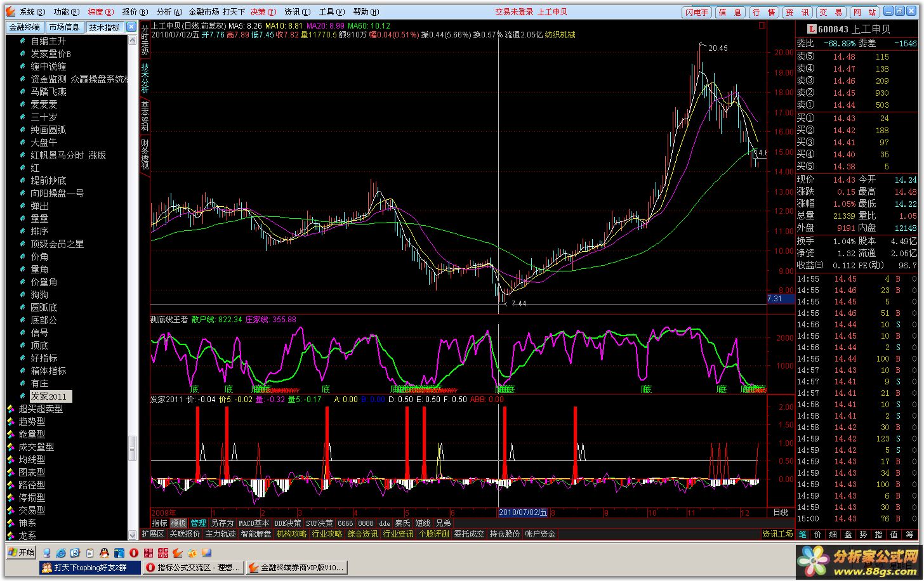The width and height of the screenshot is (924, 581).
Task: Click the 顶级会员之星 indicator icon
Action: click(23, 244)
